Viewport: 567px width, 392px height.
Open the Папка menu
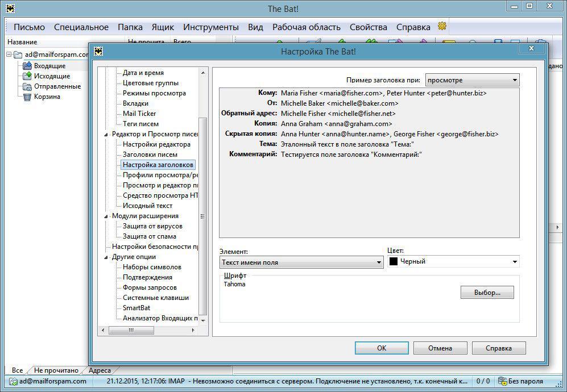click(130, 27)
